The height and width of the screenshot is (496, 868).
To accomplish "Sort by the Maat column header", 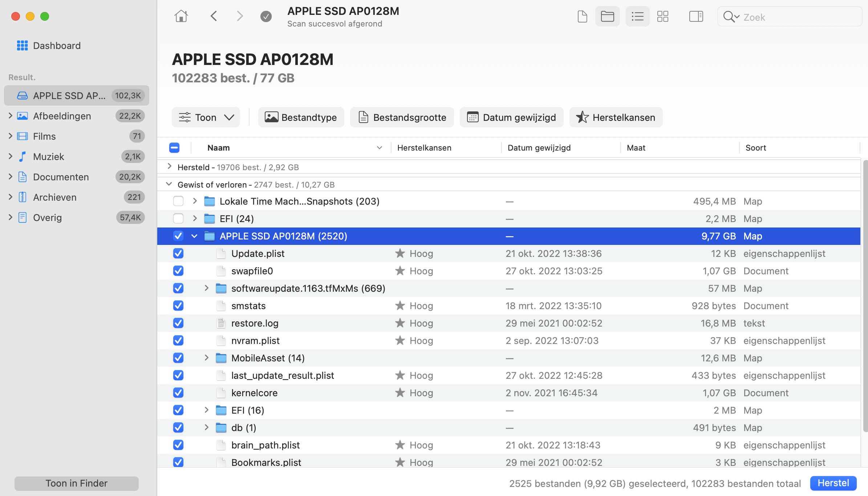I will [x=680, y=148].
